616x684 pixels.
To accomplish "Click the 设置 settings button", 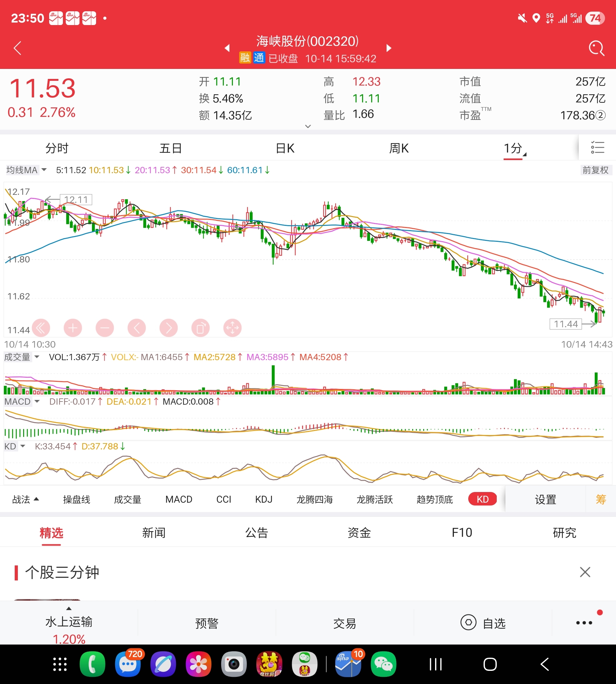I will click(x=545, y=500).
